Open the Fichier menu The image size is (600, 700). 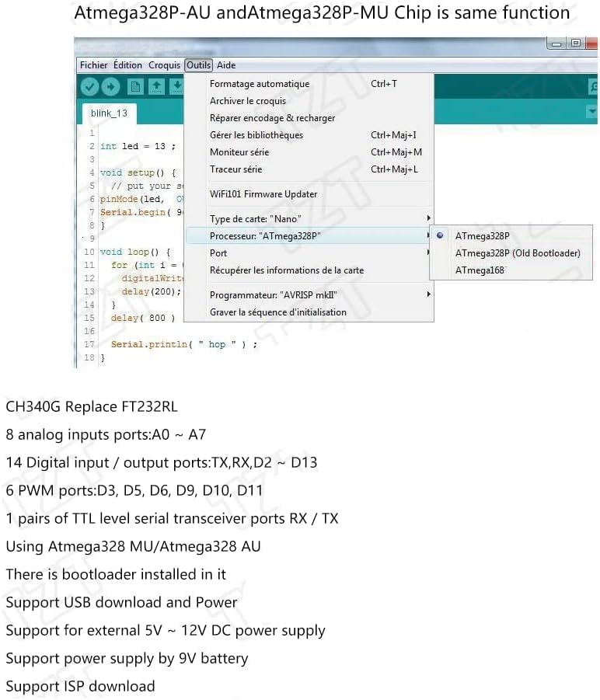[94, 65]
